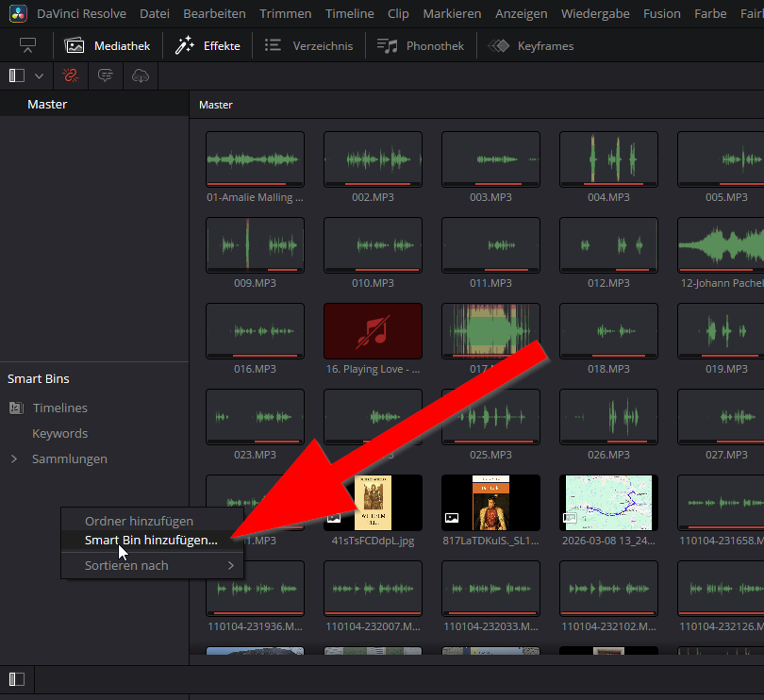Open the Verzeichnis index panel
The image size is (764, 700).
[x=308, y=45]
